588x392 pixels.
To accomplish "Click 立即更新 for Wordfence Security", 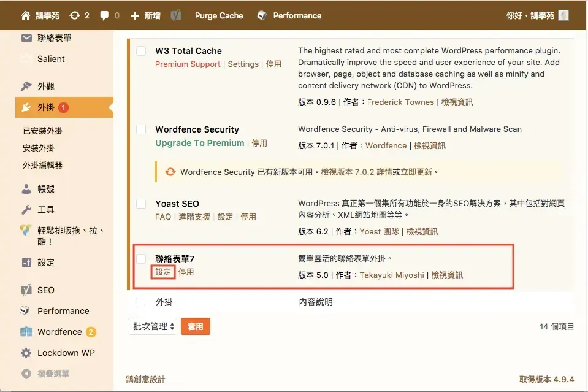I will click(x=416, y=172).
